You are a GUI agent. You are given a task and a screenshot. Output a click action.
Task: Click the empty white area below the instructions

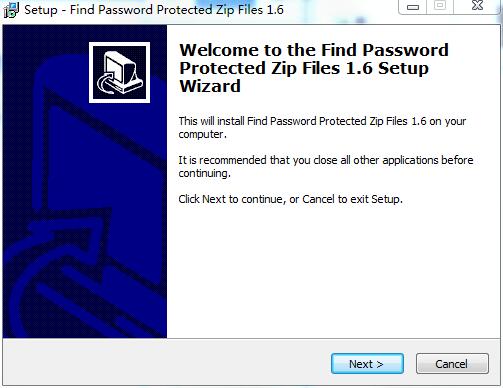click(x=330, y=270)
